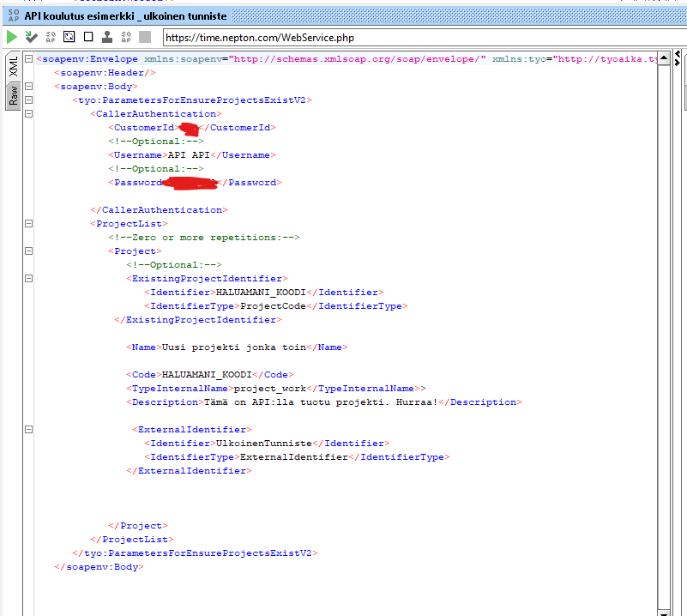Click the IdentifierType value ExternalIdentifier

tap(294, 457)
